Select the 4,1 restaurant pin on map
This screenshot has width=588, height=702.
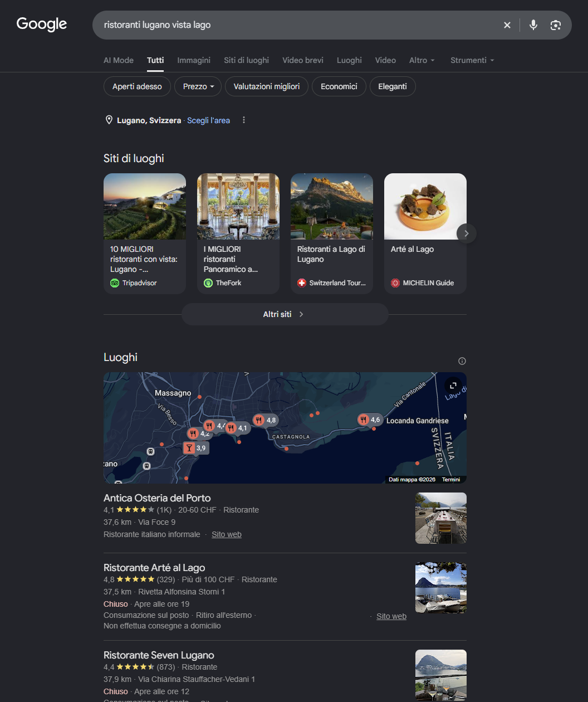coord(237,428)
